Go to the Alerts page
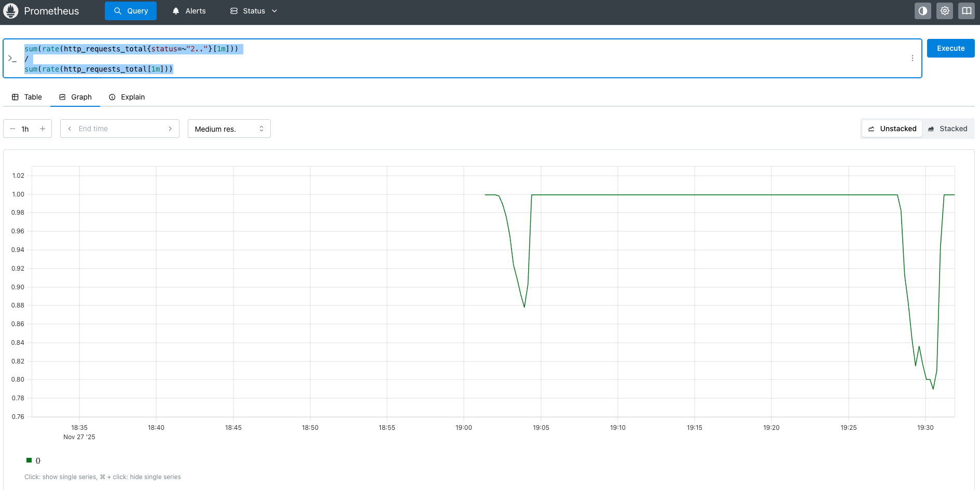This screenshot has width=980, height=490. tap(189, 11)
